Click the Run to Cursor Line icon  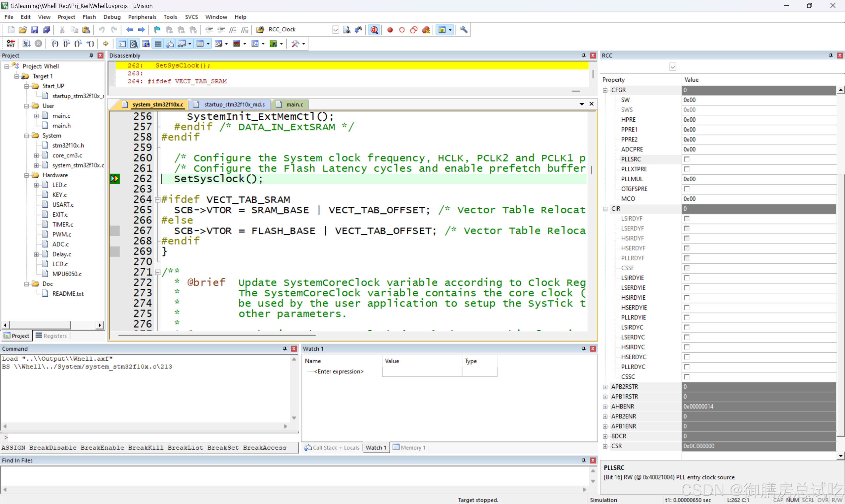90,44
